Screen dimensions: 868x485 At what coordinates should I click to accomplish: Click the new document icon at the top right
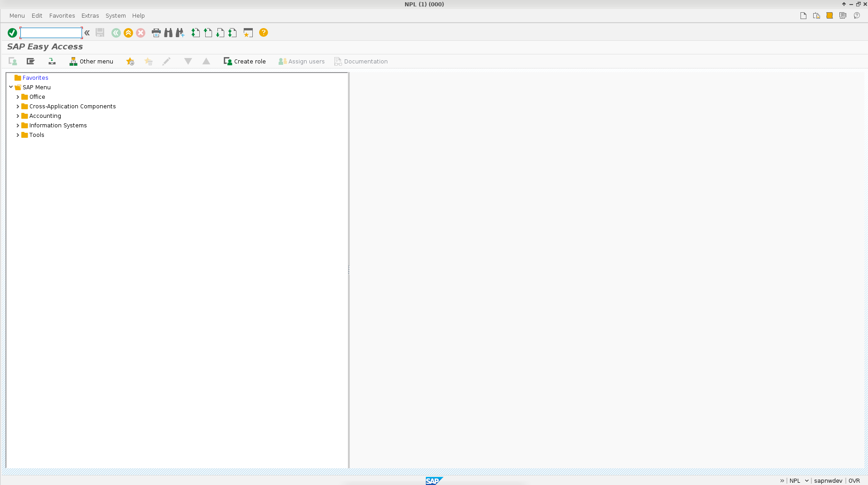(x=803, y=15)
